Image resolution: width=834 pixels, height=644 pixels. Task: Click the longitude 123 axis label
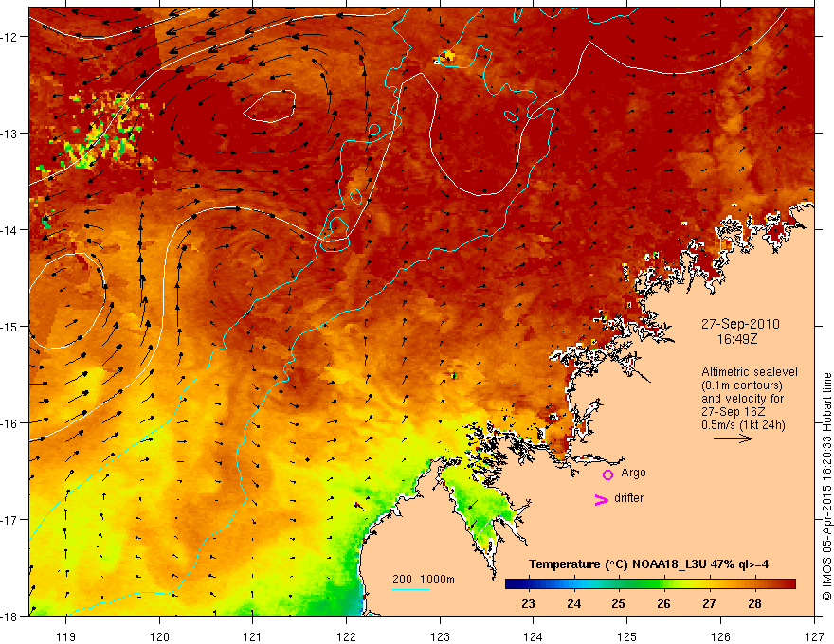pyautogui.click(x=440, y=636)
